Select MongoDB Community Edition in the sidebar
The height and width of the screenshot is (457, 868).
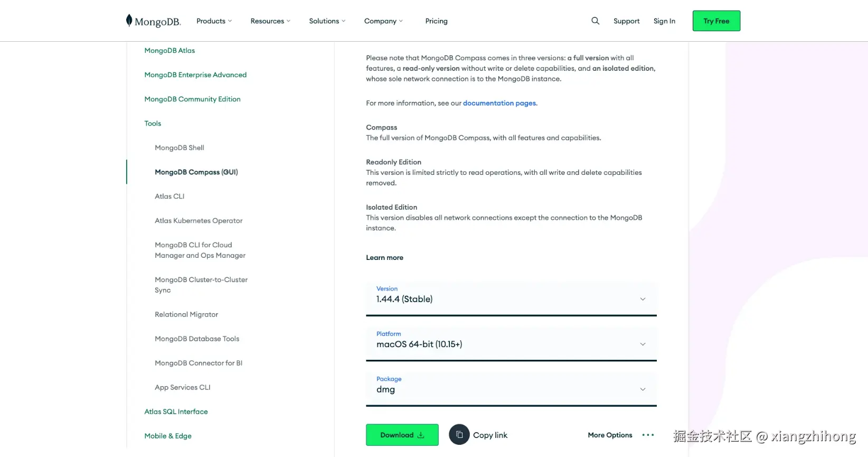click(x=192, y=99)
